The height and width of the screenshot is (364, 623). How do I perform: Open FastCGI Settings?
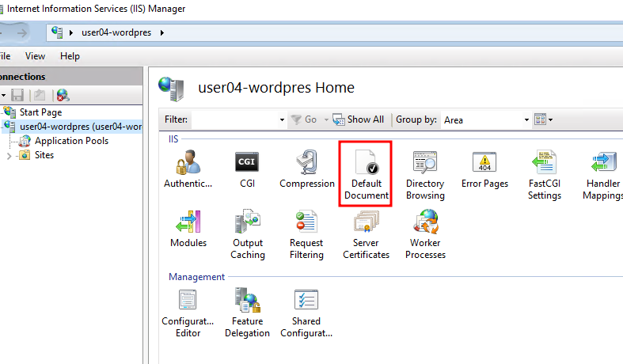tap(545, 174)
